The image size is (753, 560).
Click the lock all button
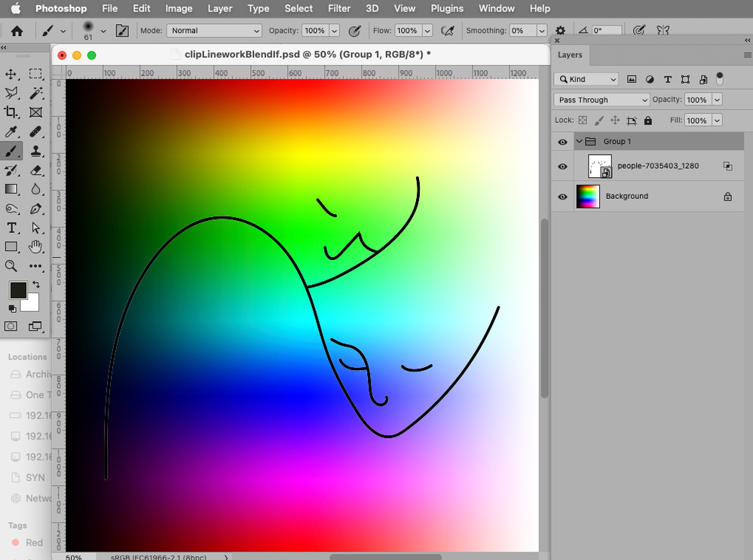[648, 121]
